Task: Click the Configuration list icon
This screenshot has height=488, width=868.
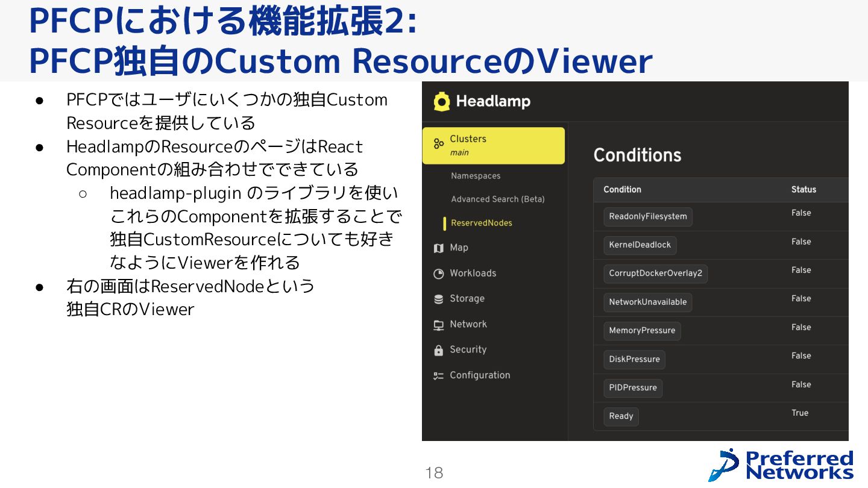Action: pos(439,375)
